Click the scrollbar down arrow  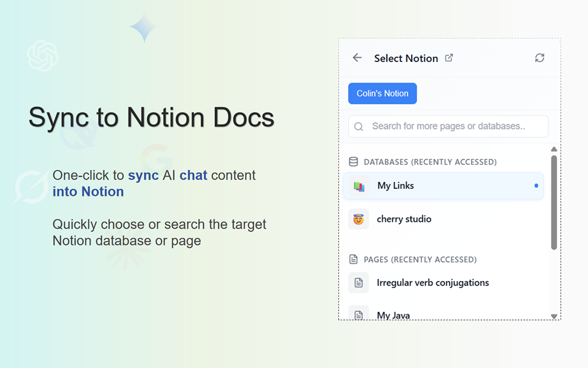point(554,316)
